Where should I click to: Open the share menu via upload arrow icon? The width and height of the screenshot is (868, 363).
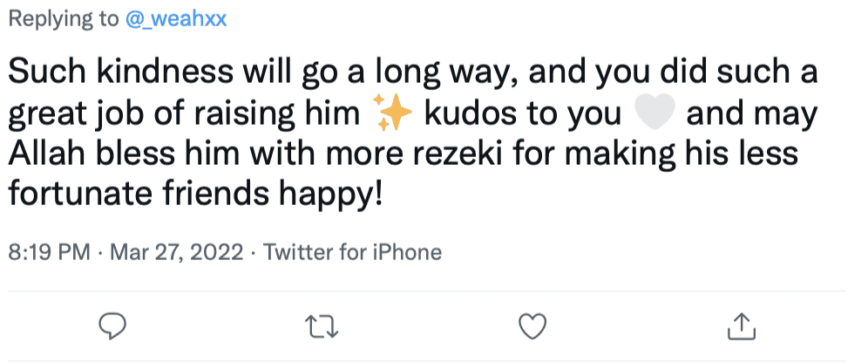(739, 326)
